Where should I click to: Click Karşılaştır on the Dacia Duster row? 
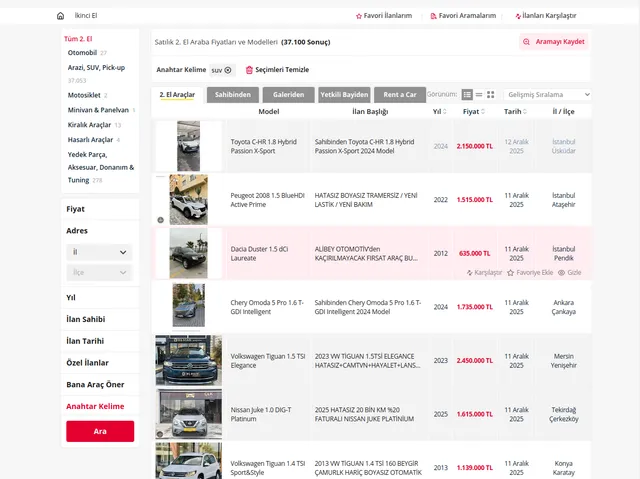tap(484, 272)
